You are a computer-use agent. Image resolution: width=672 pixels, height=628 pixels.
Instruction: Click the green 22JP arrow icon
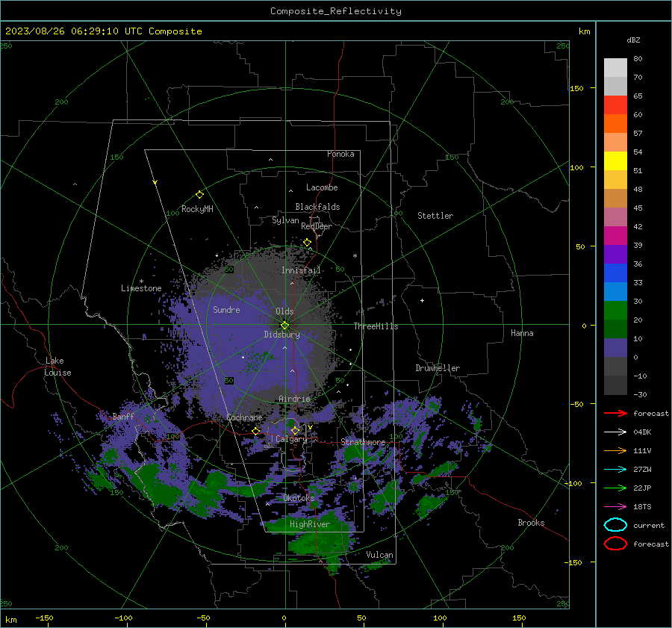coord(615,488)
